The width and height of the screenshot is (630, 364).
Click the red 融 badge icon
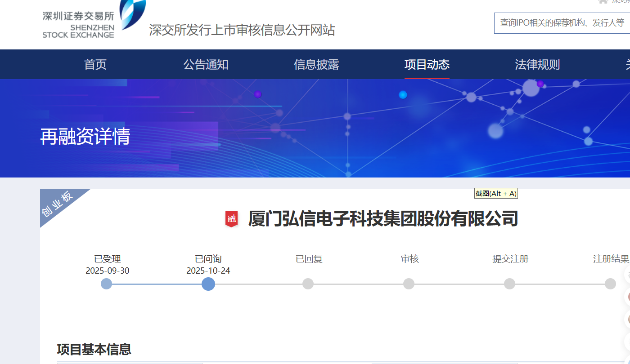[x=231, y=219]
